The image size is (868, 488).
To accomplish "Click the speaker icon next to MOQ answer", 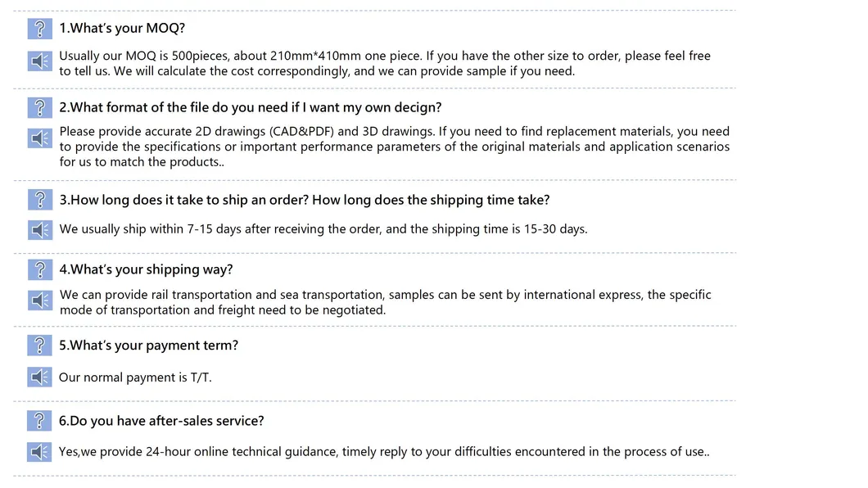I will pyautogui.click(x=39, y=61).
